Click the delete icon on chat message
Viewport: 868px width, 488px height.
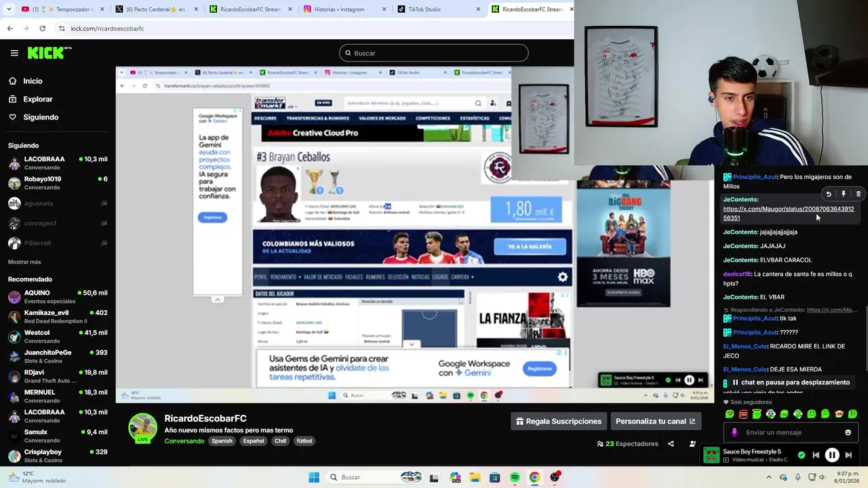click(x=859, y=194)
